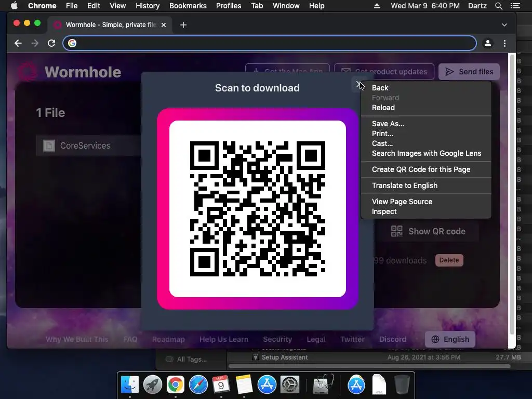The image size is (532, 399).
Task: Choose Print... in context menu
Action: [x=382, y=134]
